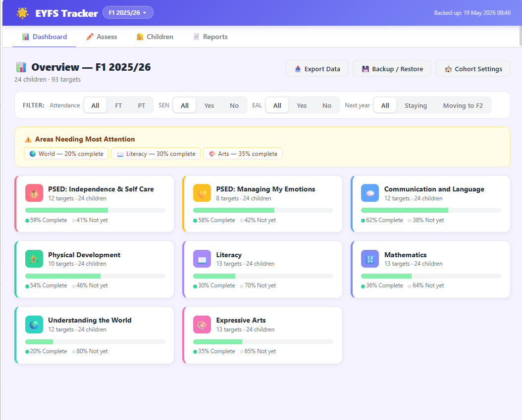Image resolution: width=522 pixels, height=420 pixels.
Task: Click the Mathematics progress bar
Action: [x=431, y=276]
